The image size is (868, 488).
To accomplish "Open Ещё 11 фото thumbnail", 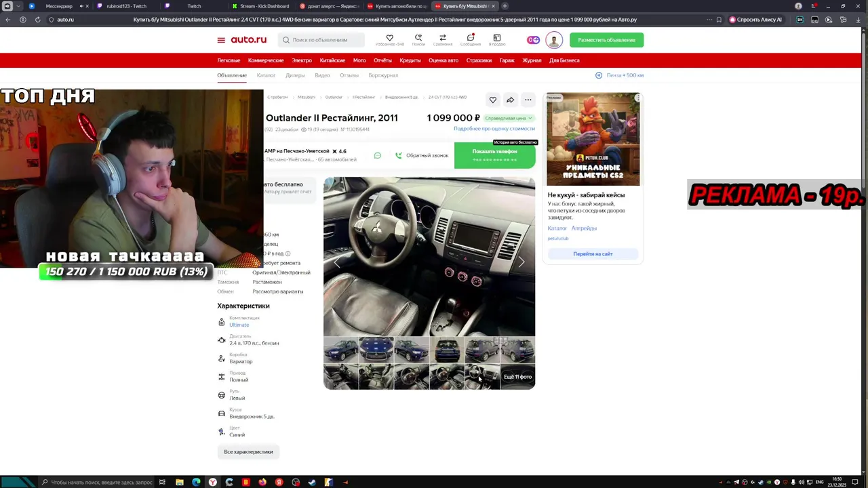I will click(517, 377).
